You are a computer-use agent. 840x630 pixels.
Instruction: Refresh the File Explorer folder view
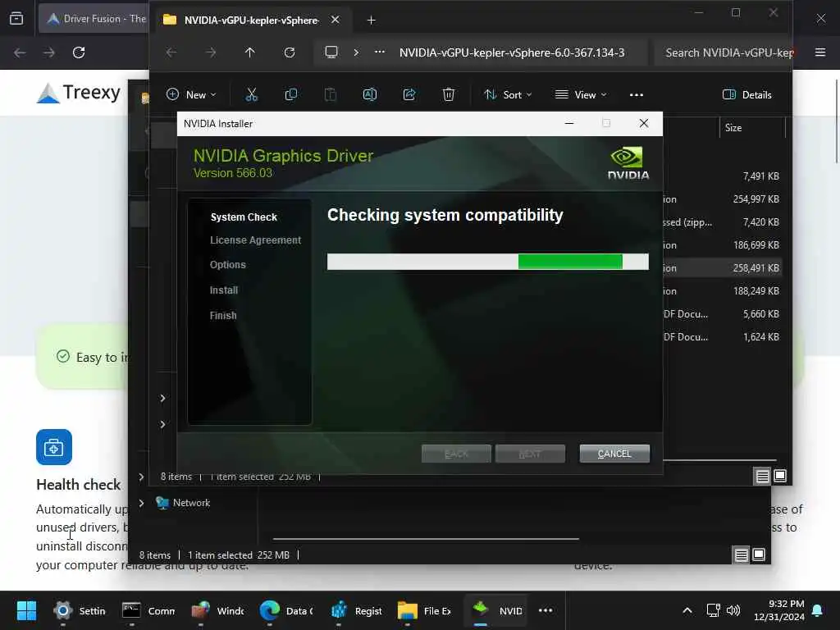point(290,52)
